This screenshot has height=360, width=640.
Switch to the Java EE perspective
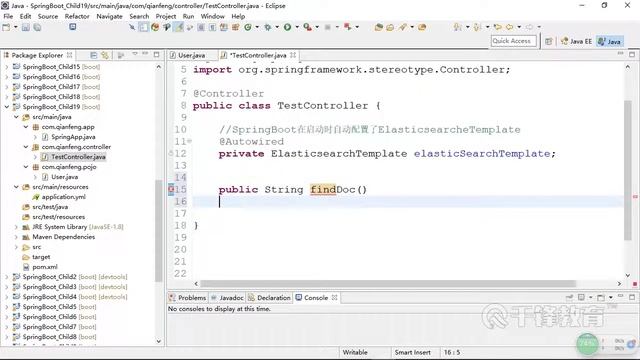point(576,41)
